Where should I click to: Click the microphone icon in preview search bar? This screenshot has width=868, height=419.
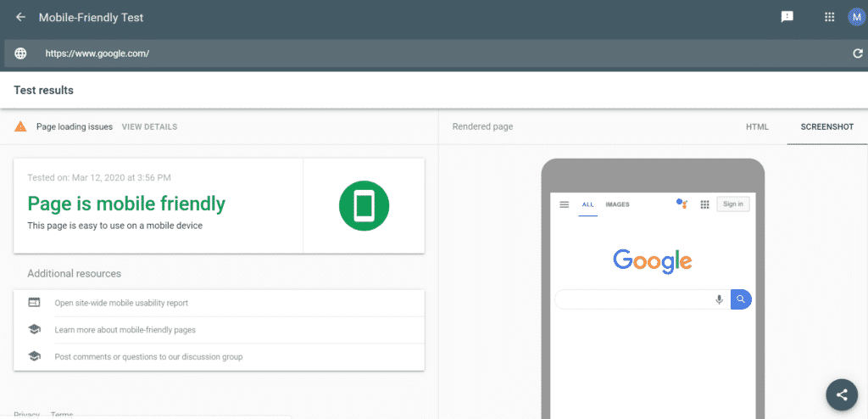(719, 300)
